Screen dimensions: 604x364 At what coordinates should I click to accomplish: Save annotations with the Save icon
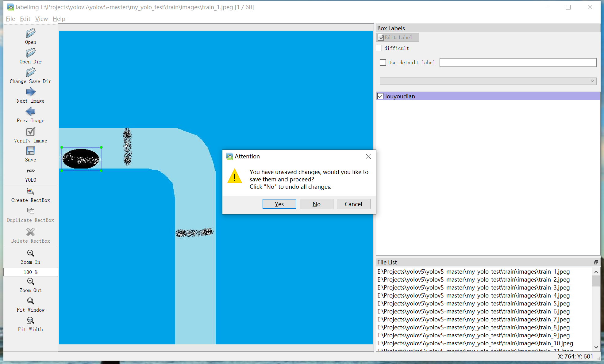pyautogui.click(x=30, y=154)
